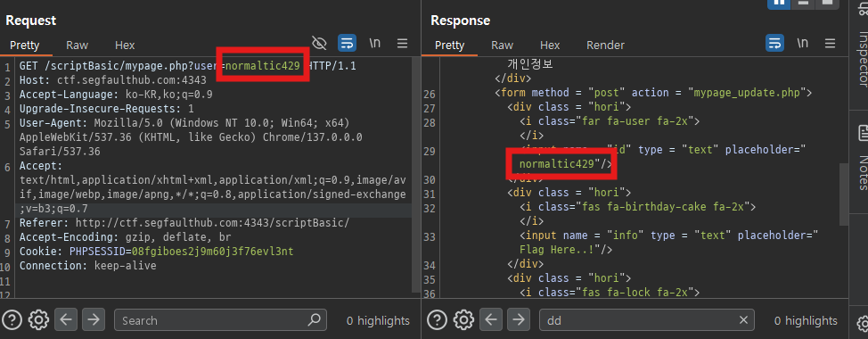Go to previous match in Response search
This screenshot has height=339, width=868.
(x=491, y=319)
